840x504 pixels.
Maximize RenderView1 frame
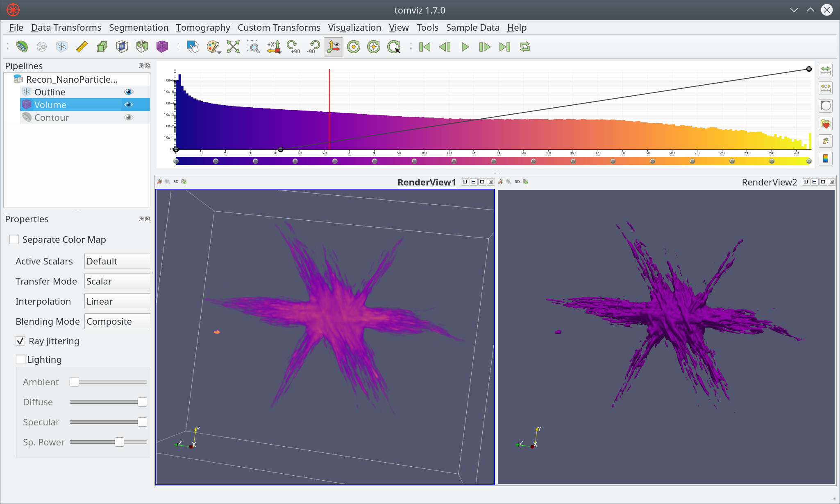tap(482, 182)
